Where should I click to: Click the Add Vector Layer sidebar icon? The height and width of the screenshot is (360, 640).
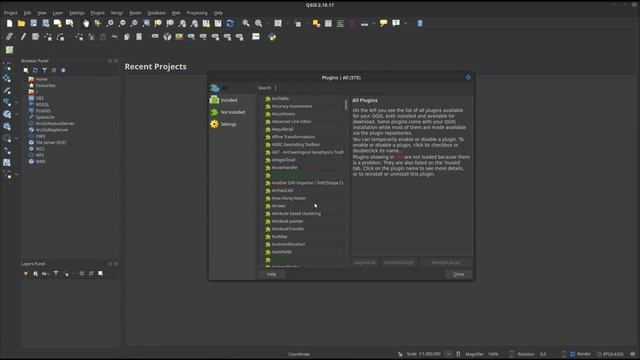point(7,66)
